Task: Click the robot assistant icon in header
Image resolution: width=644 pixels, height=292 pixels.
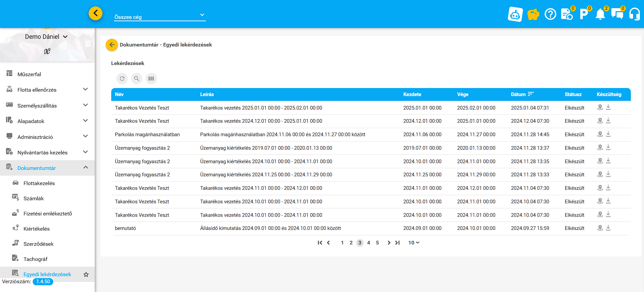Action: [x=515, y=14]
